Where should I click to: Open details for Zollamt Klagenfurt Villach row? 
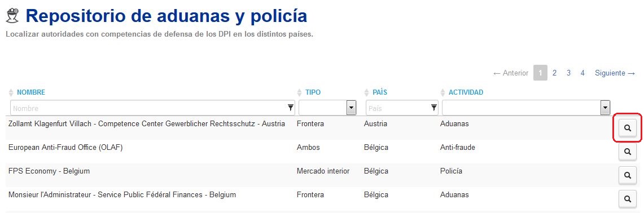click(x=627, y=128)
